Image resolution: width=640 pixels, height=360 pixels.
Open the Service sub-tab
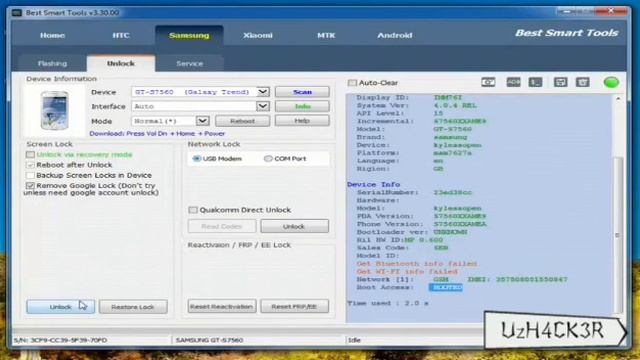click(189, 64)
